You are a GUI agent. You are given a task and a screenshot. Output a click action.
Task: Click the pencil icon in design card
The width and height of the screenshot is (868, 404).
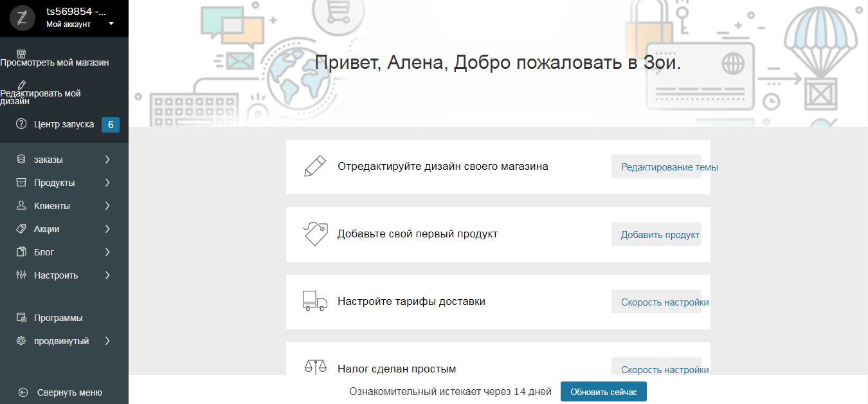[x=314, y=167]
